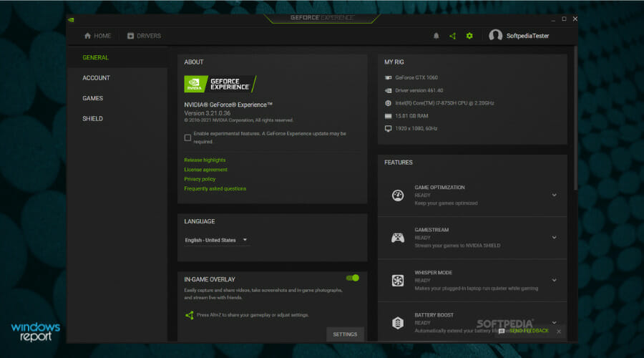Click the Send Feedback chat icon
This screenshot has height=358, width=644.
[x=502, y=331]
